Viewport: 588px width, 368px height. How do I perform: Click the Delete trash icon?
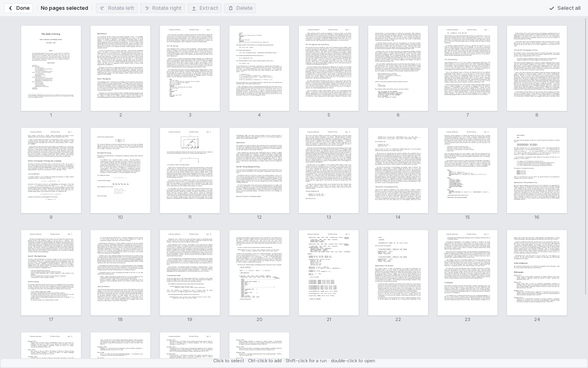point(231,8)
